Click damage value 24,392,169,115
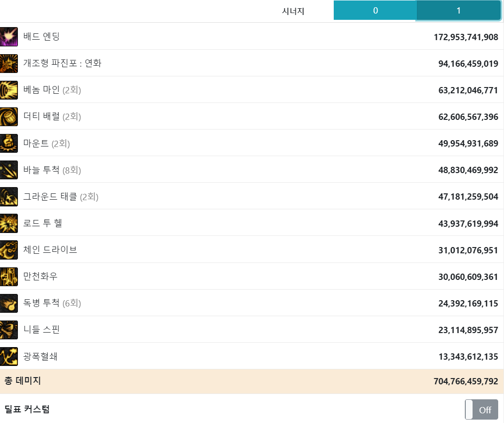504x423 pixels. pyautogui.click(x=468, y=304)
